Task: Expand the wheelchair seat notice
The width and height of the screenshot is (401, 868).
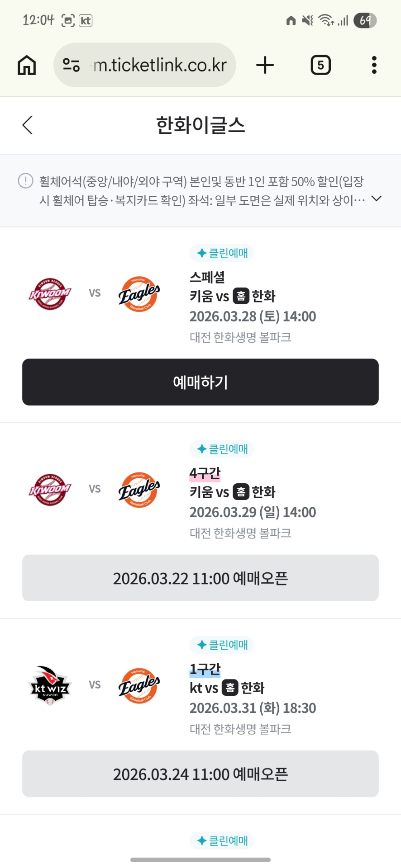Action: pos(376,198)
